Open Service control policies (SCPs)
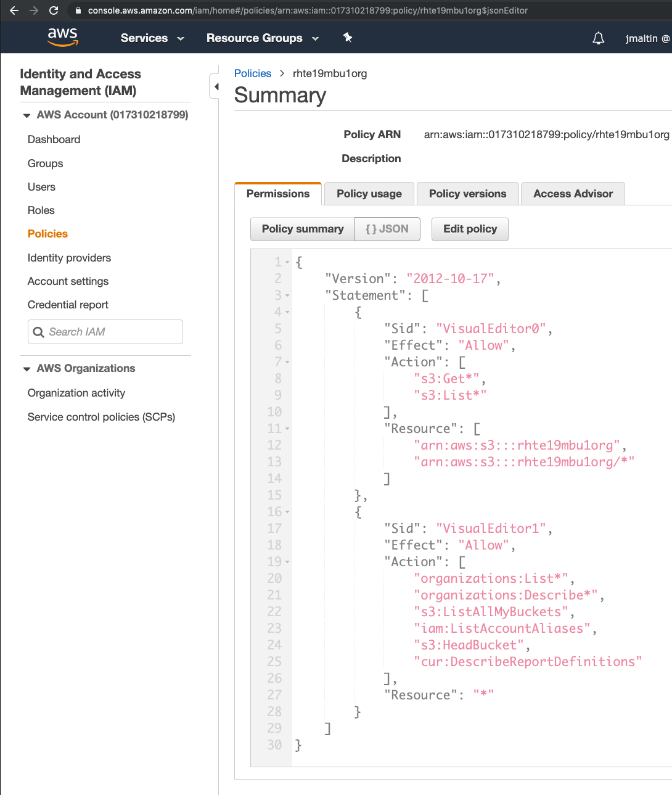The width and height of the screenshot is (672, 795). click(x=101, y=417)
